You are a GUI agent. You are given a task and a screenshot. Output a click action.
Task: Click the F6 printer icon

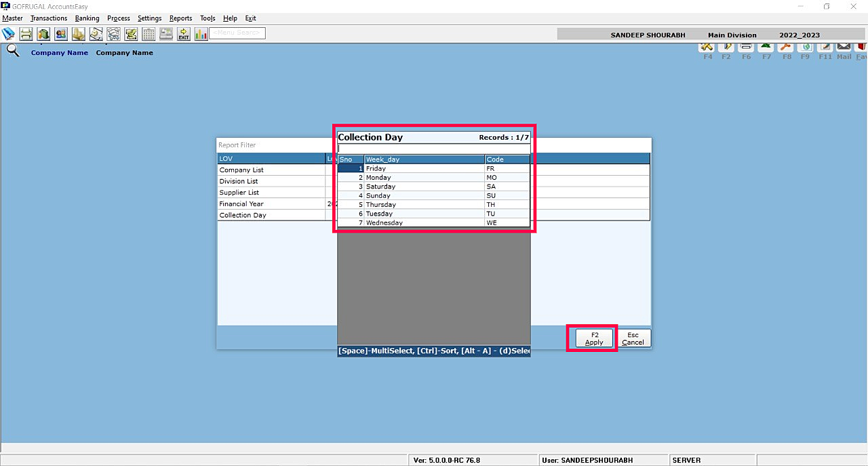click(746, 47)
